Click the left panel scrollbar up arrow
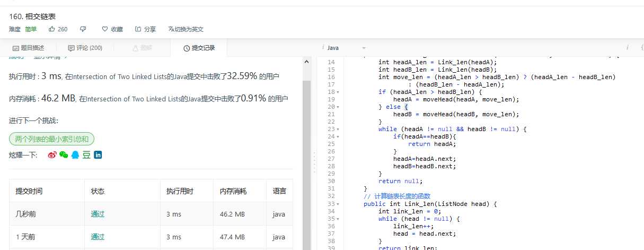This screenshot has width=644, height=250. tap(306, 62)
